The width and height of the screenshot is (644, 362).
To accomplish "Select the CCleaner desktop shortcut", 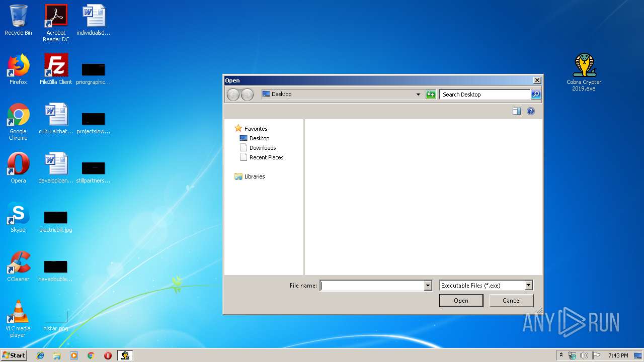I will (x=18, y=266).
